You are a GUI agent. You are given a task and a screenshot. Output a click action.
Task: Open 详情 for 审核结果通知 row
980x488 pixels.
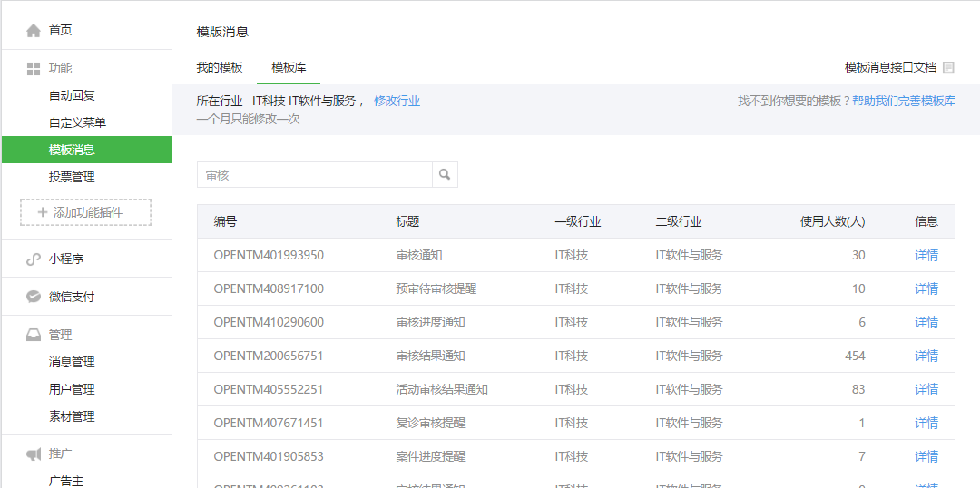coord(926,356)
